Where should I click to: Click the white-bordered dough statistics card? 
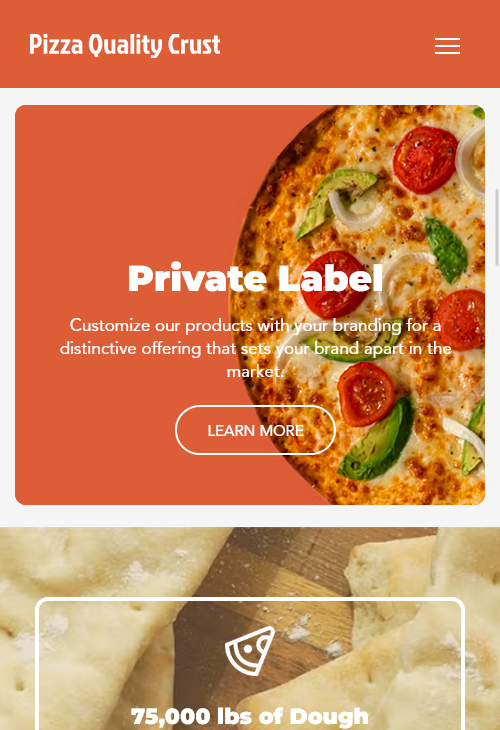(250, 663)
